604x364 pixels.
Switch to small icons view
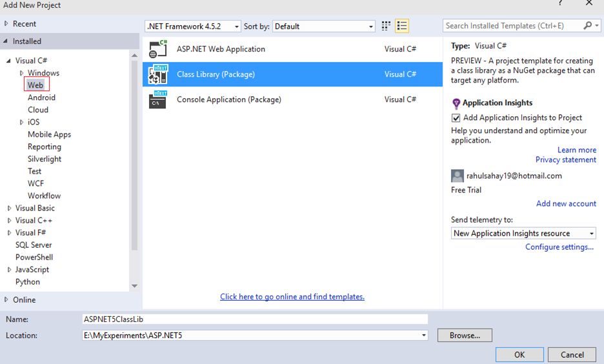(x=386, y=26)
